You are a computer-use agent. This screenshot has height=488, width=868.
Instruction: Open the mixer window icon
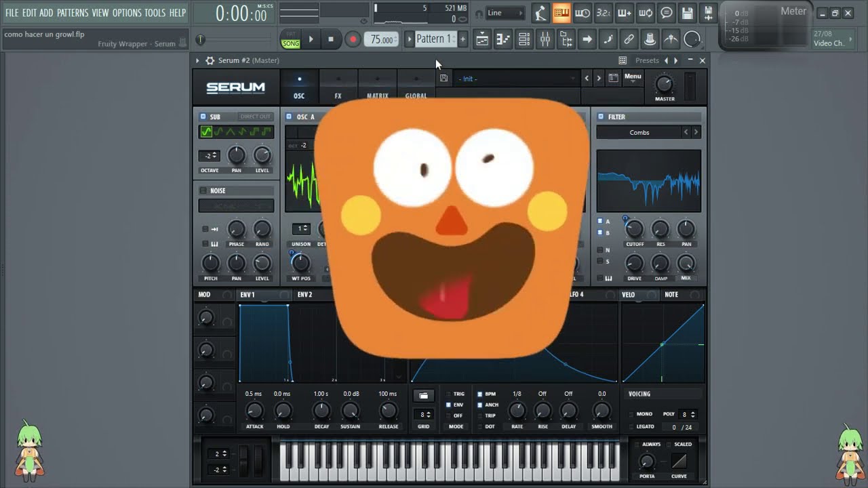point(545,39)
